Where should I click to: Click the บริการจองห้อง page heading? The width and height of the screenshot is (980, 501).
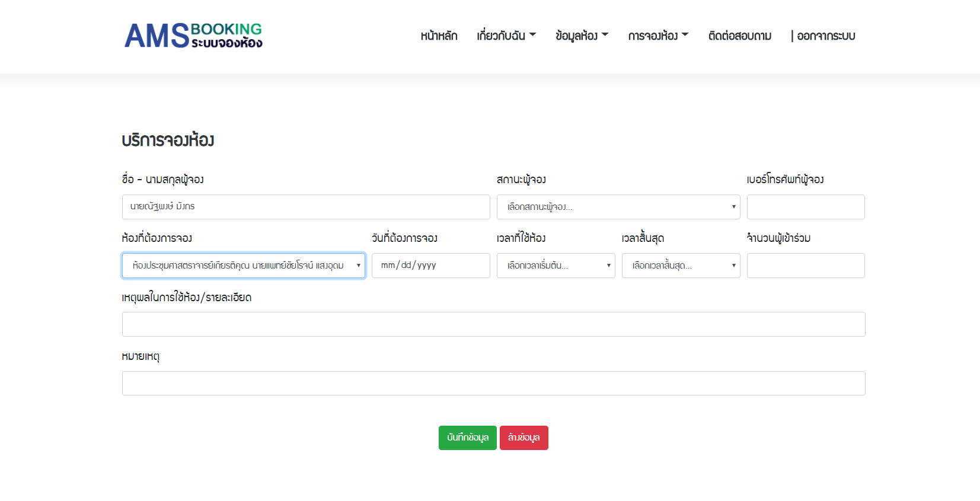click(168, 141)
